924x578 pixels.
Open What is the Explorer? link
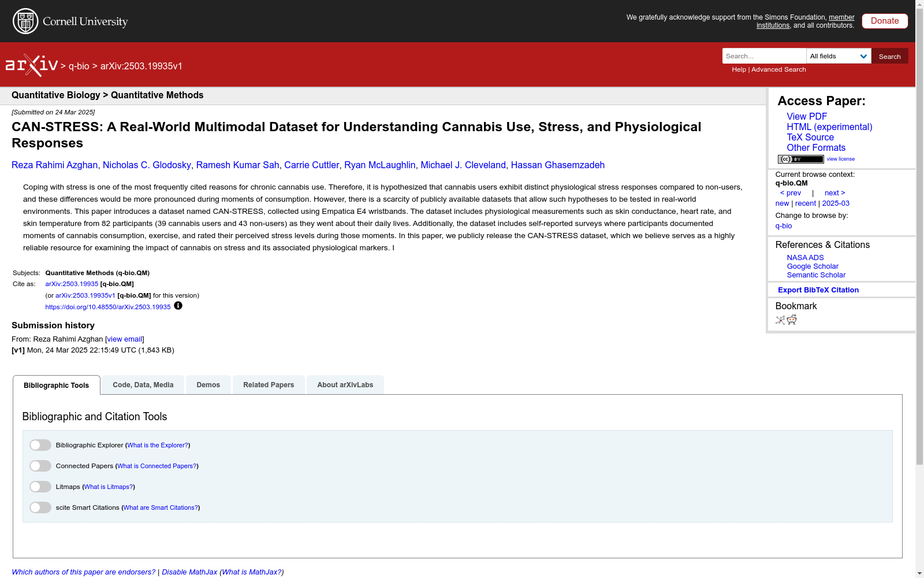click(x=158, y=446)
